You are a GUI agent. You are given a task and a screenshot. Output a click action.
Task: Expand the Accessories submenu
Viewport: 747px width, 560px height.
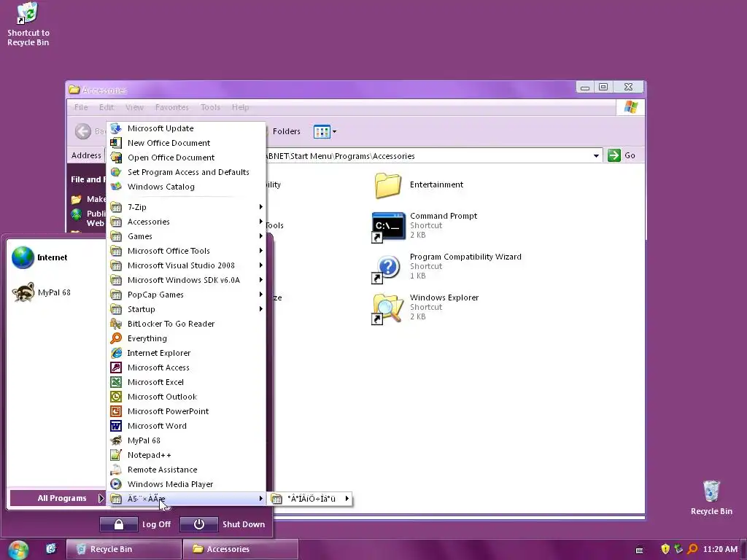186,222
